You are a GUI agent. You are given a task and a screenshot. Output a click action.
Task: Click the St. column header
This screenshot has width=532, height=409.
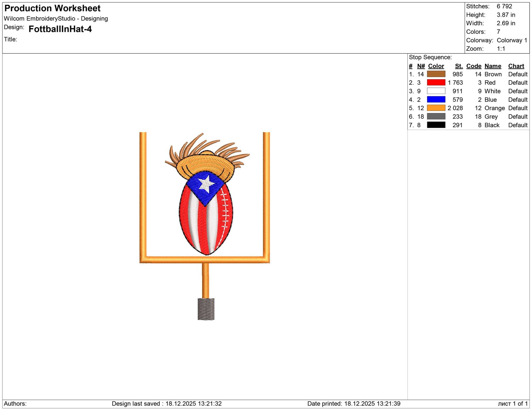click(x=459, y=66)
